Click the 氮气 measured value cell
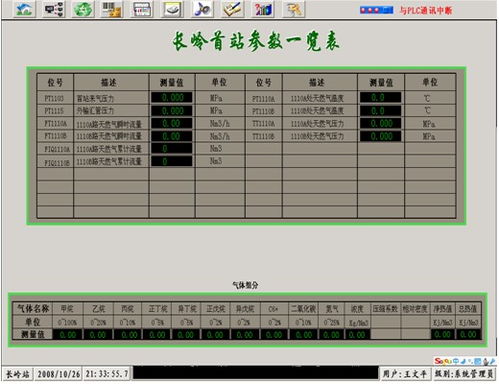The image size is (499, 384). (331, 334)
